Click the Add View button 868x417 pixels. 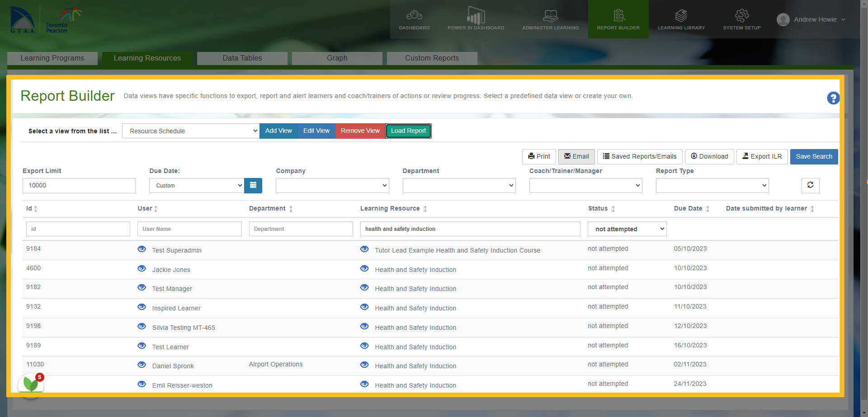coord(278,131)
